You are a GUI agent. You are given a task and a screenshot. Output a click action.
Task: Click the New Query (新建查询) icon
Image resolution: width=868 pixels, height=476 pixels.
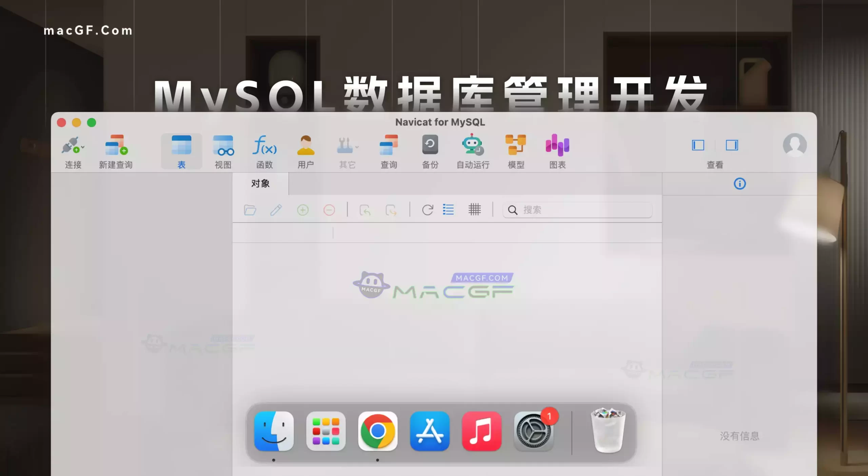pos(116,146)
